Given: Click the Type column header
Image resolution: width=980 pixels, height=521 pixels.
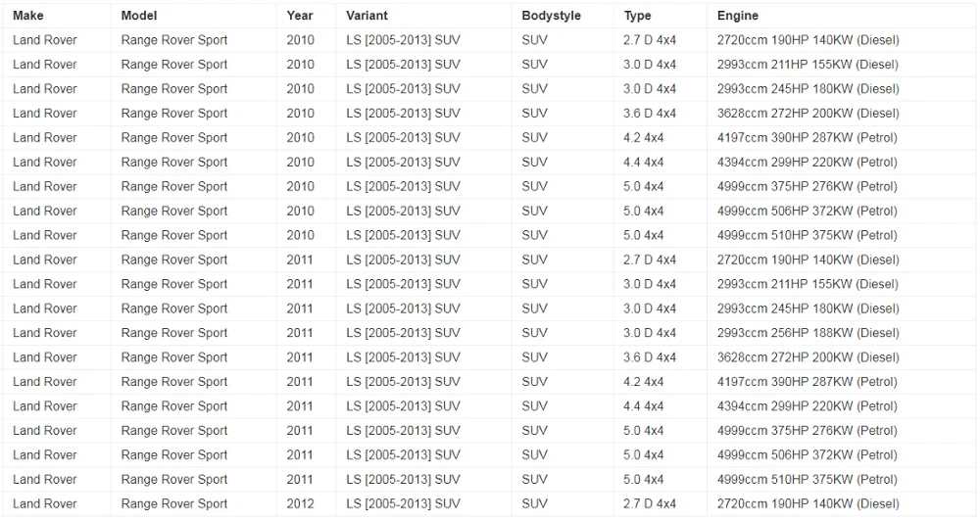Looking at the screenshot, I should (x=638, y=16).
